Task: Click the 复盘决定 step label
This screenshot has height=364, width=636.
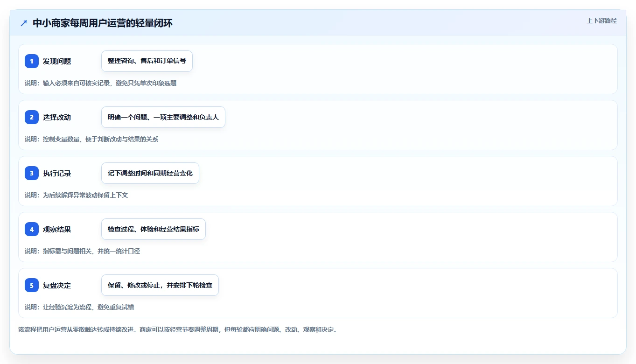Action: [x=57, y=285]
